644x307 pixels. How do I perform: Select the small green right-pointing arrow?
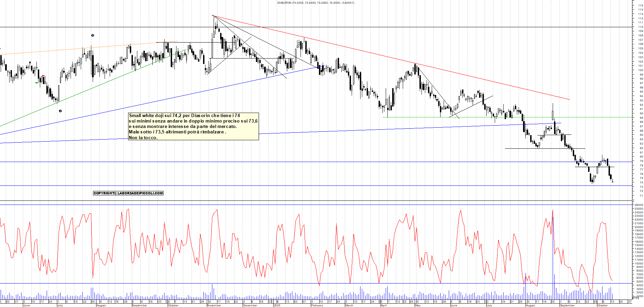click(36, 83)
